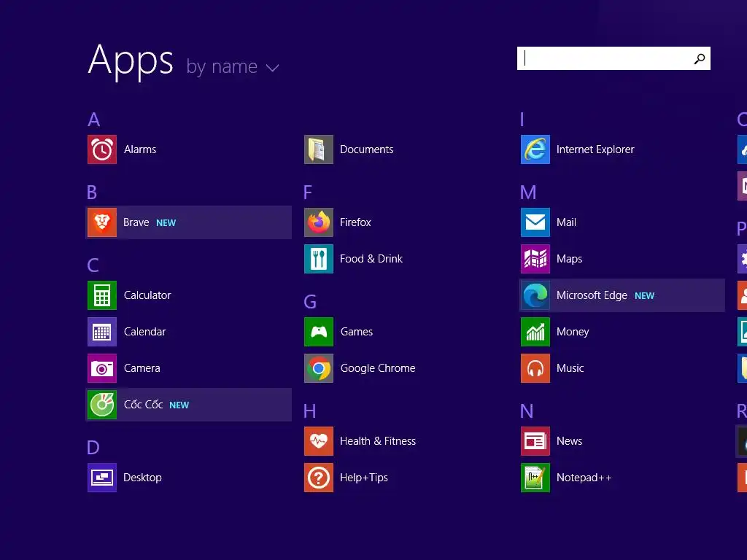Click the 'Money' label text
Image resolution: width=747 pixels, height=560 pixels.
click(573, 332)
